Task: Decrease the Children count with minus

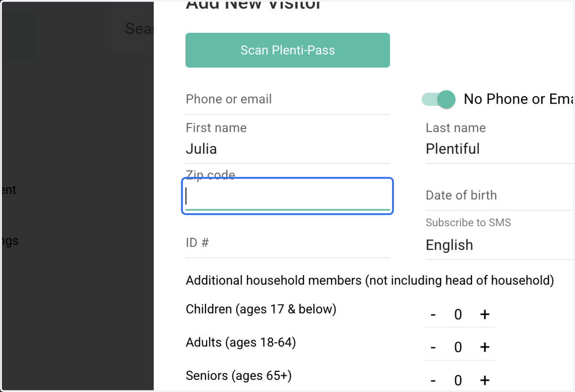Action: (433, 314)
